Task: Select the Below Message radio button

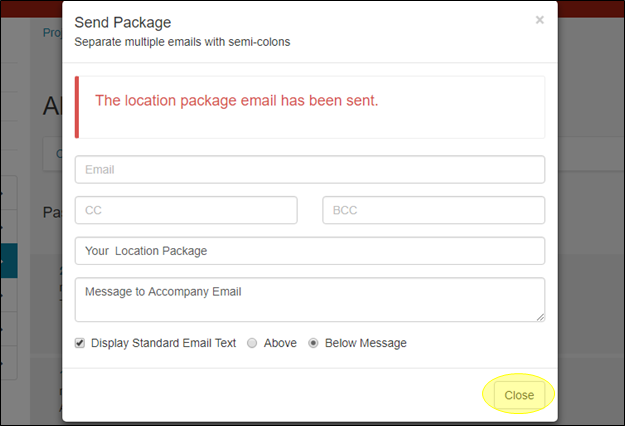Action: pos(314,343)
